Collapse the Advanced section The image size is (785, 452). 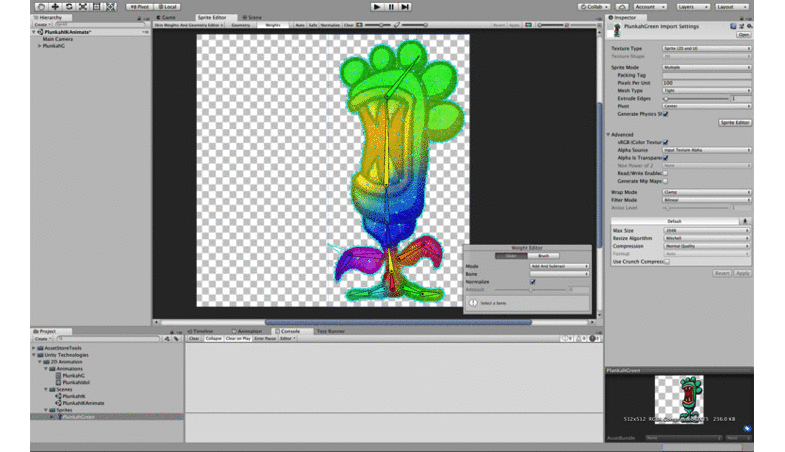click(608, 135)
